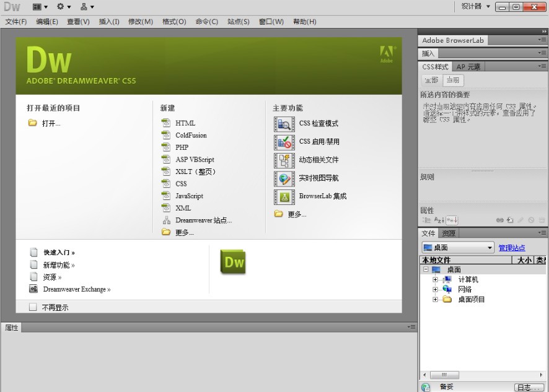The height and width of the screenshot is (392, 549).
Task: Expand the 网络 tree node
Action: [x=435, y=289]
